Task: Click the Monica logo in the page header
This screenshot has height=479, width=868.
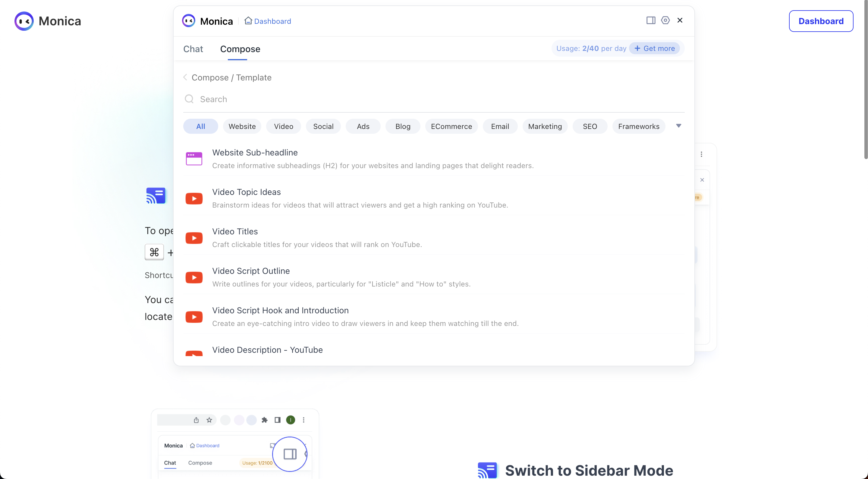Action: [x=48, y=21]
